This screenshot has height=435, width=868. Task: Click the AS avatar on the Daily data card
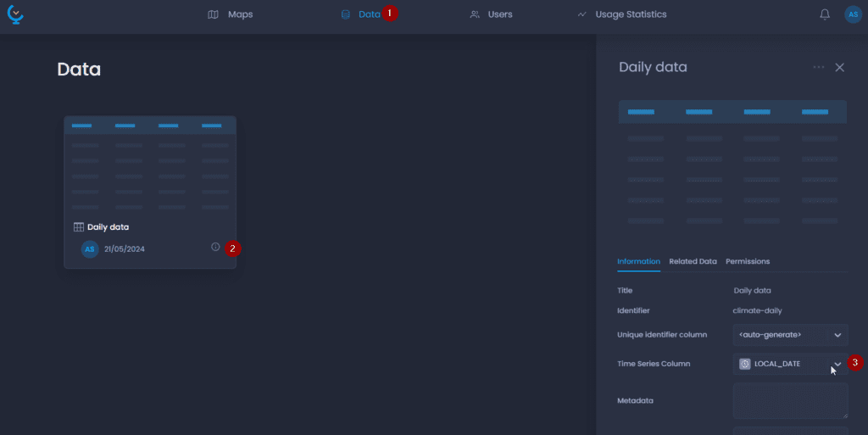[x=90, y=249]
